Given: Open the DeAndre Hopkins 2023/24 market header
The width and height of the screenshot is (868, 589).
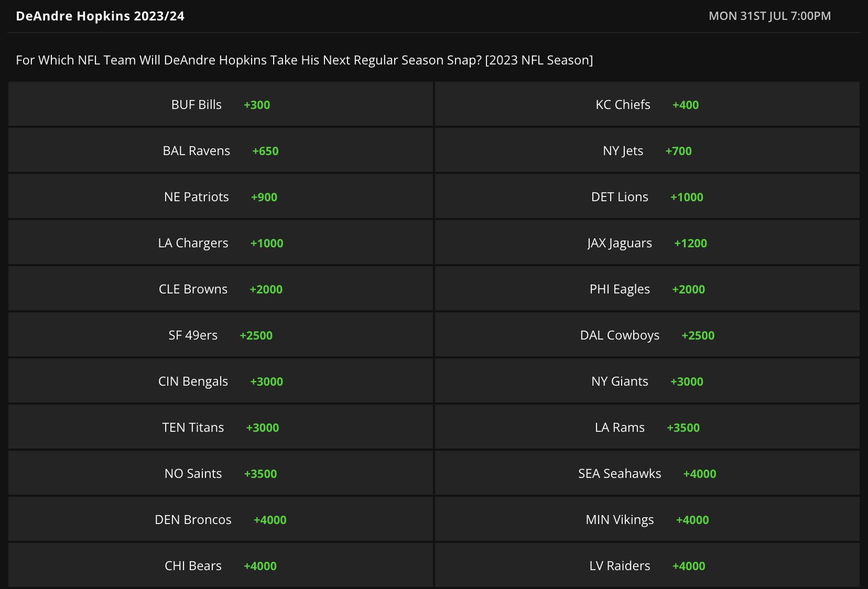Looking at the screenshot, I should 100,16.
